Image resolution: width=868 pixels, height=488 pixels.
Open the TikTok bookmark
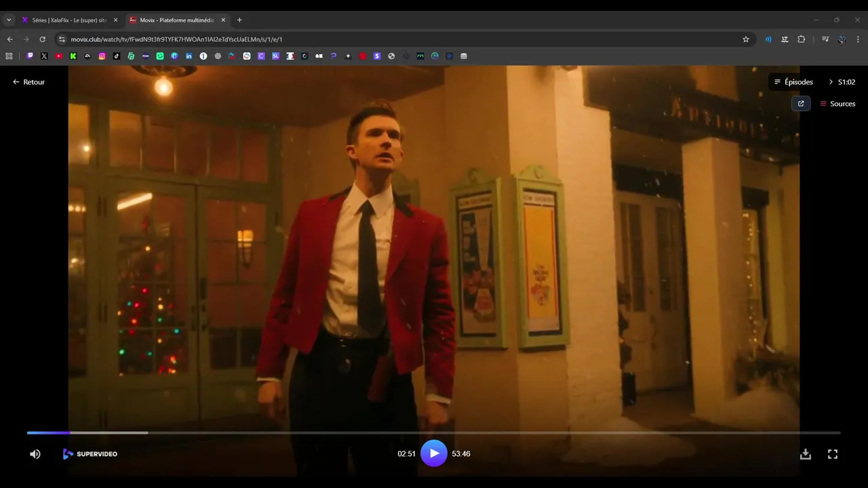click(117, 56)
